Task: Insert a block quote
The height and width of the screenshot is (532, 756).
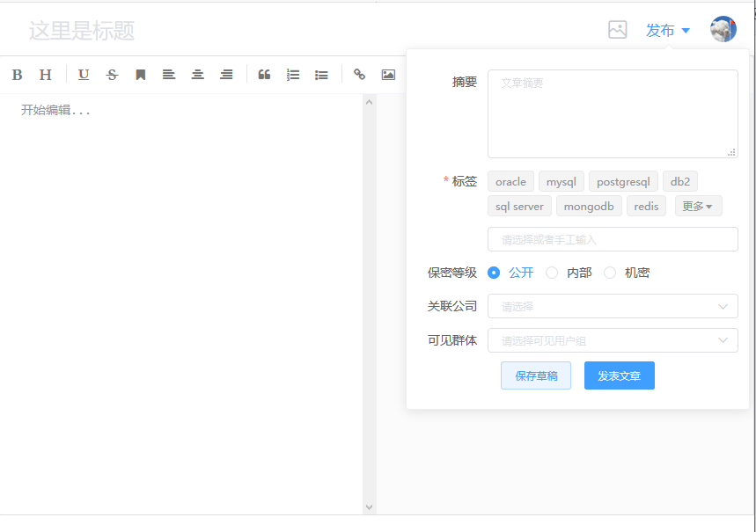Action: tap(264, 75)
